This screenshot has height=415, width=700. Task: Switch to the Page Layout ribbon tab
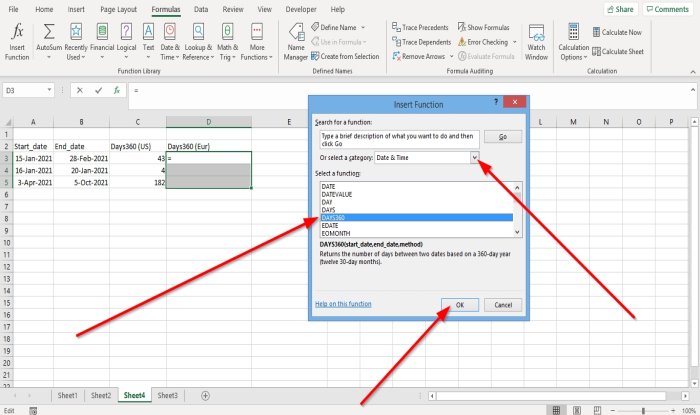120,8
